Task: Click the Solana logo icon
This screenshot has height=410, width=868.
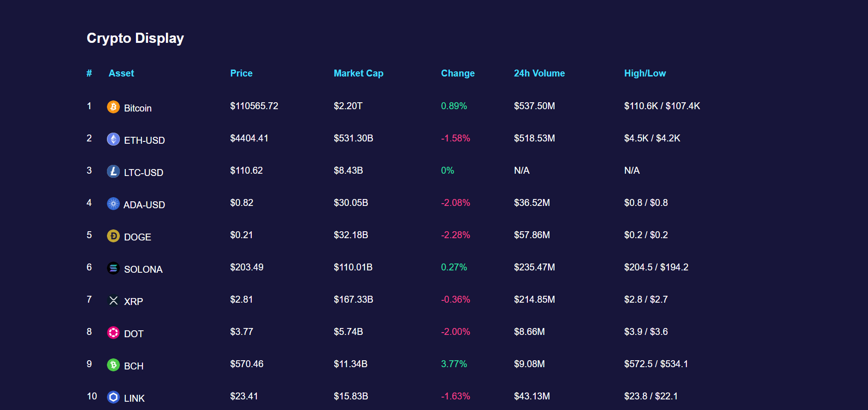Action: [x=113, y=268]
